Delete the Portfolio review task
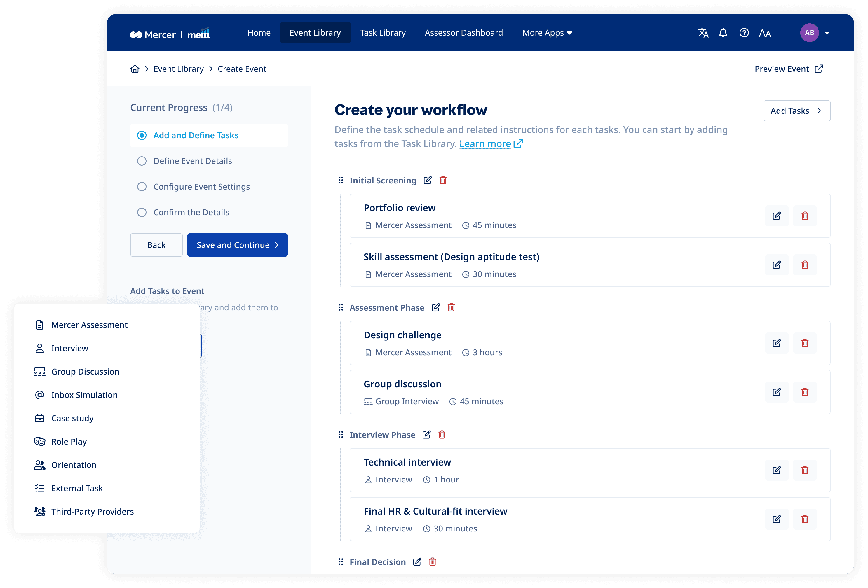The image size is (868, 588). [804, 216]
